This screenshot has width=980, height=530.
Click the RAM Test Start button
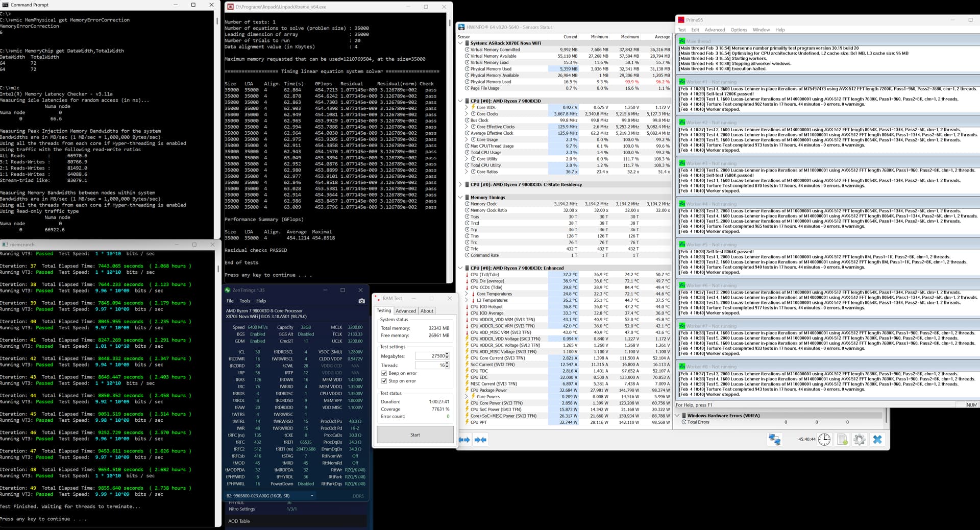[x=415, y=435]
